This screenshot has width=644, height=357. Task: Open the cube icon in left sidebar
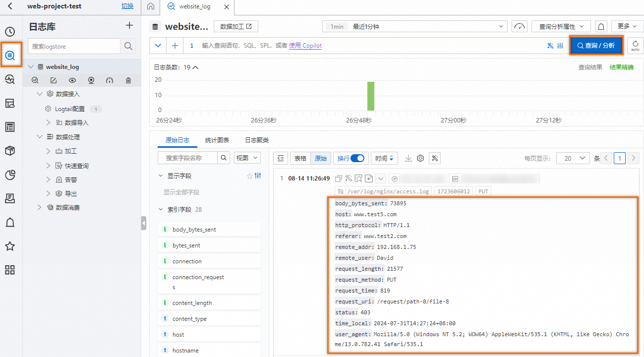click(10, 151)
